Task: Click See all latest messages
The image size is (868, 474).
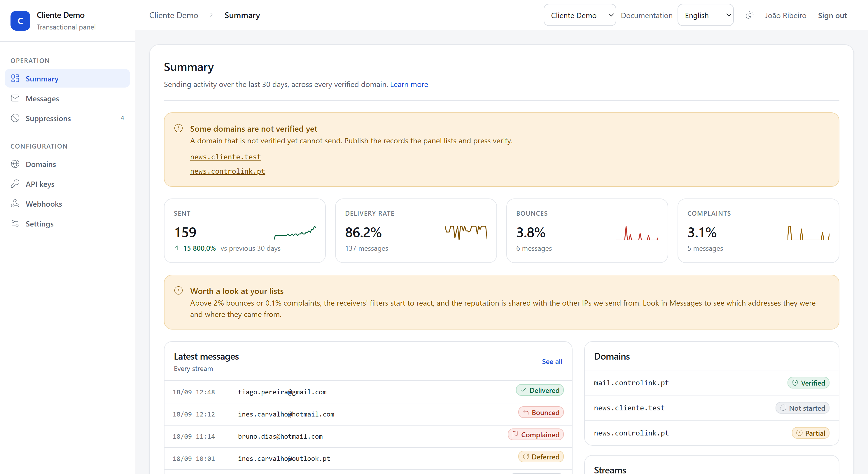Action: pos(552,361)
